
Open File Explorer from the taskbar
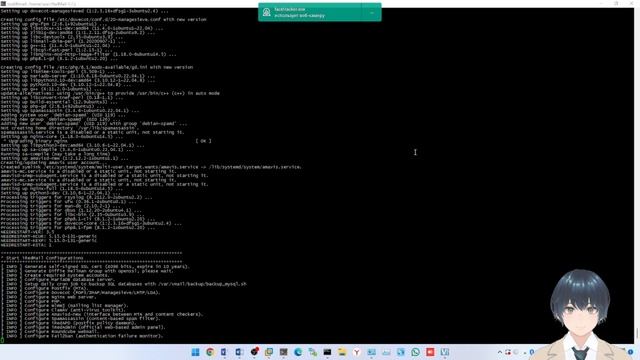(342, 352)
